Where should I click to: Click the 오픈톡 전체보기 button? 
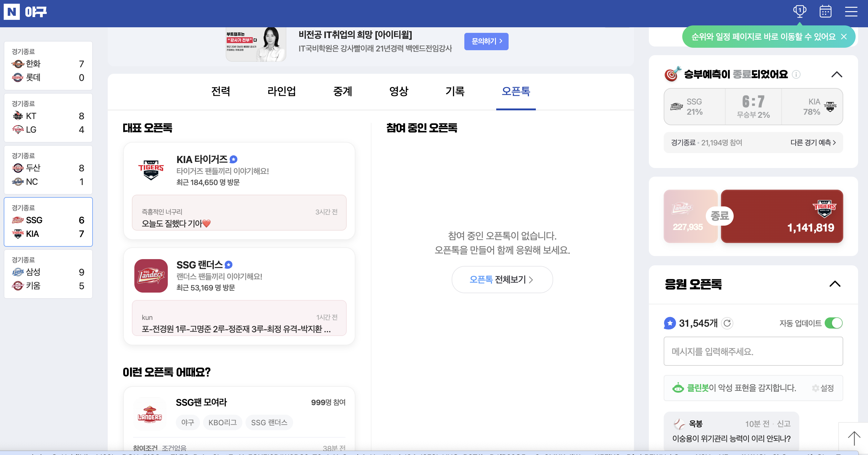[x=502, y=280]
